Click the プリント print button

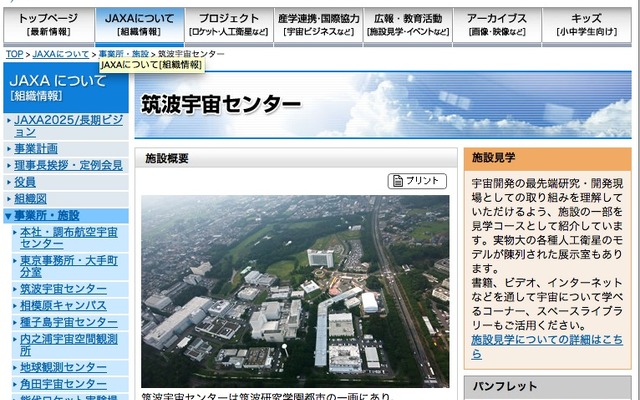417,181
